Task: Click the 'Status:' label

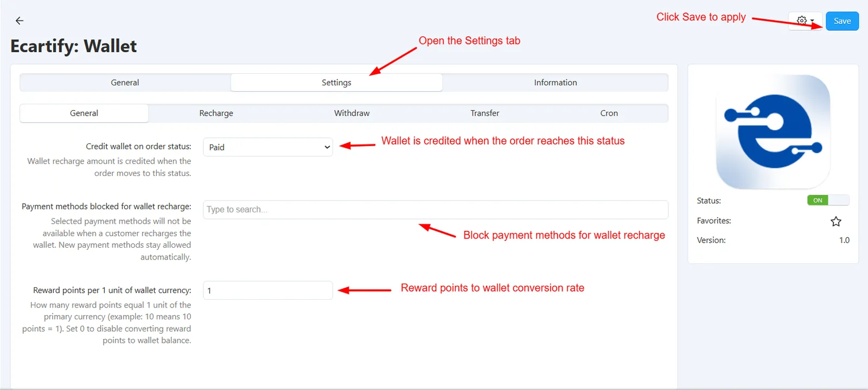Action: click(709, 200)
